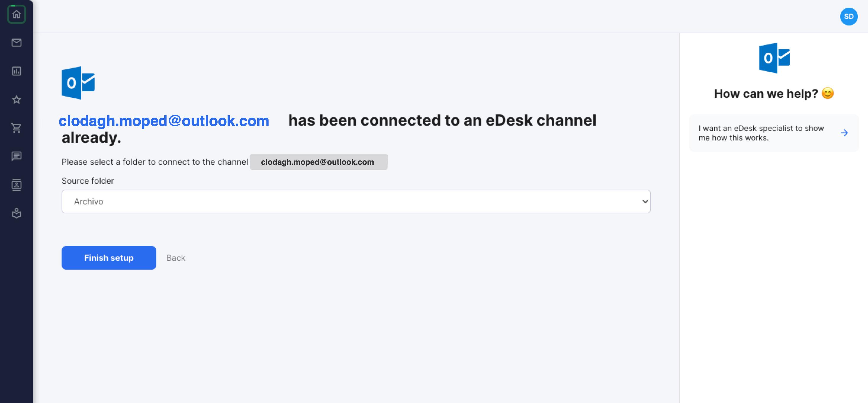
Task: Click the Finish setup button
Action: pyautogui.click(x=108, y=258)
